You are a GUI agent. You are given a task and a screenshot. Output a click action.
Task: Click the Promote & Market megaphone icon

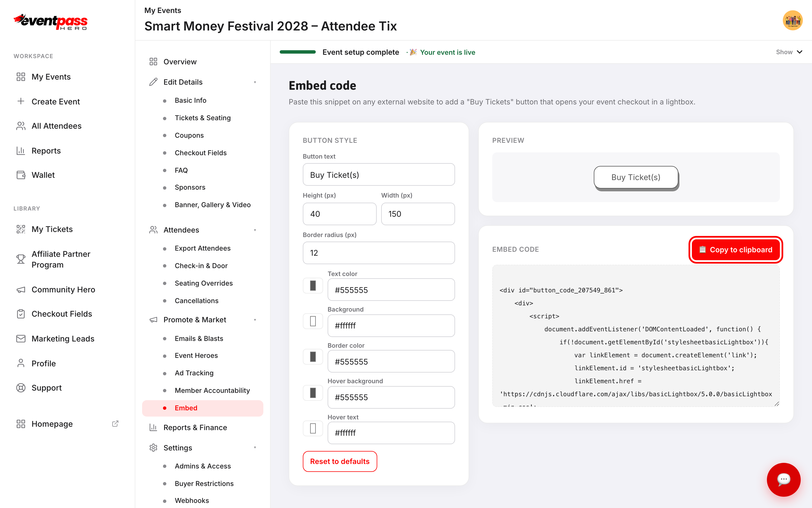coord(153,320)
